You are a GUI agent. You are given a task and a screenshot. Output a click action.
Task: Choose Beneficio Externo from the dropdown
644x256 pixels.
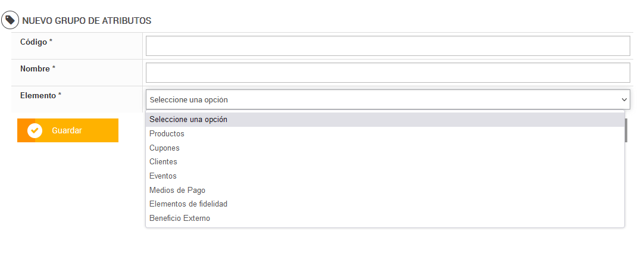180,218
